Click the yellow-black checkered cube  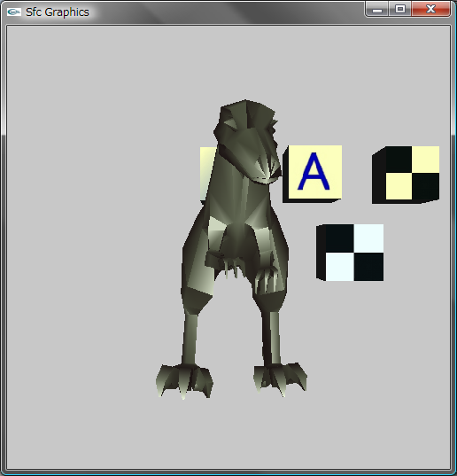pos(406,175)
